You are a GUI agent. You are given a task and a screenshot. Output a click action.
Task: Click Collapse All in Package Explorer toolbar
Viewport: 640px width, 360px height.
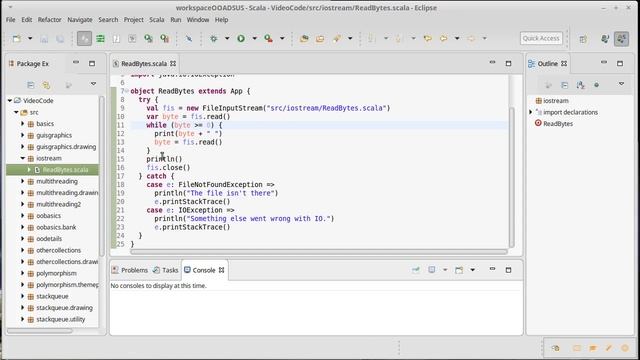[x=31, y=85]
